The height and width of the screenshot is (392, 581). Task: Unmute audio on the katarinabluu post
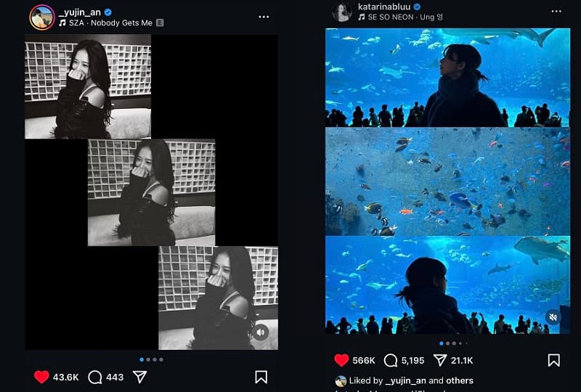pos(553,317)
